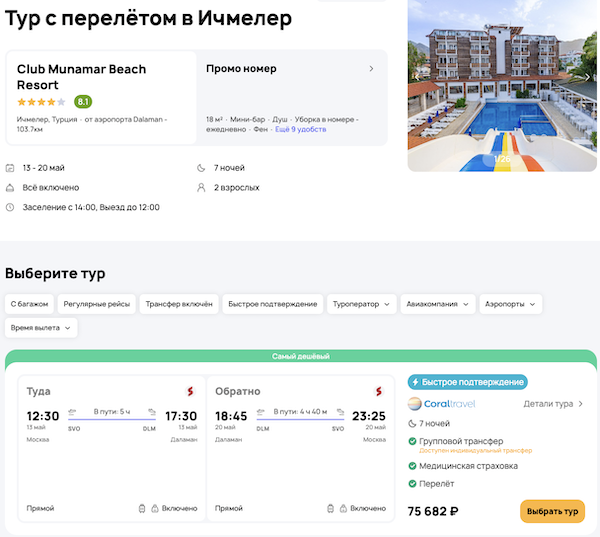The width and height of the screenshot is (600, 537).
Task: Toggle the Быстрое подтверждение filter chip
Action: click(x=273, y=304)
